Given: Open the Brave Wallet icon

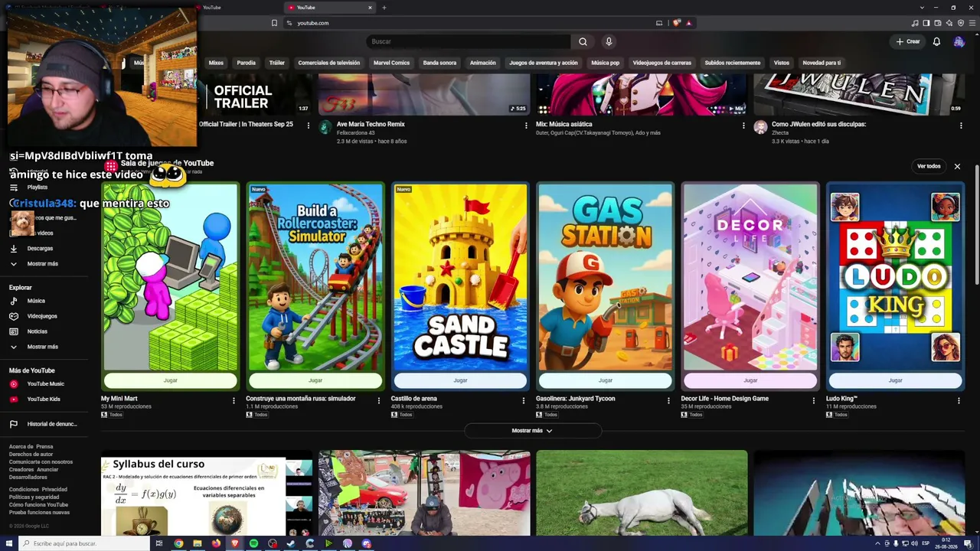Looking at the screenshot, I should (x=936, y=23).
